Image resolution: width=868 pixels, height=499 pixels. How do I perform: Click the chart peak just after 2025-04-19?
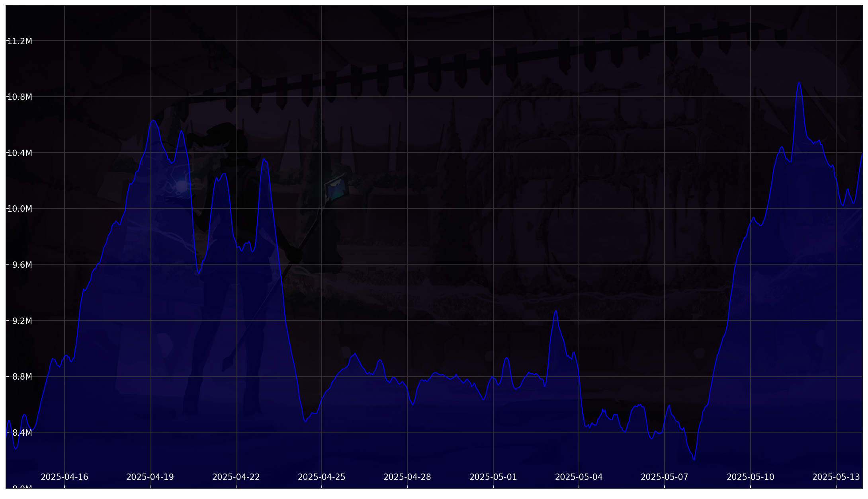pos(153,121)
